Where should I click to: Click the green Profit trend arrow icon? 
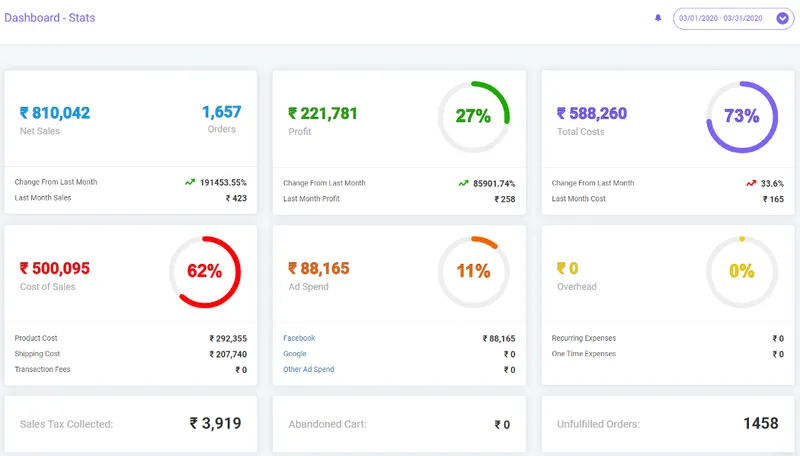463,183
